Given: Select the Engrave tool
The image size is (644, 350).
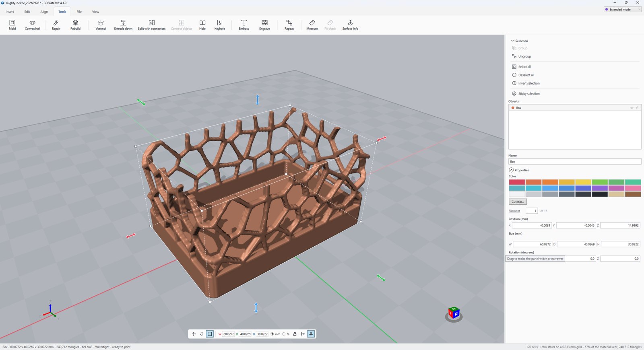Looking at the screenshot, I should click(x=264, y=25).
